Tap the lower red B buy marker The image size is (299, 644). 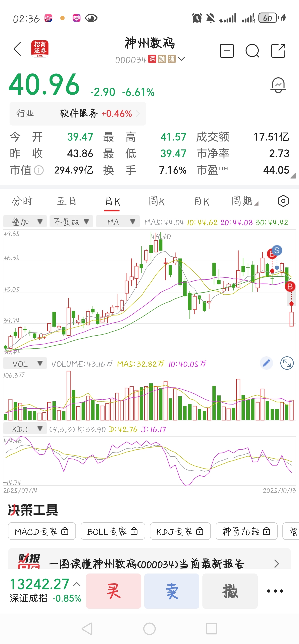click(290, 287)
